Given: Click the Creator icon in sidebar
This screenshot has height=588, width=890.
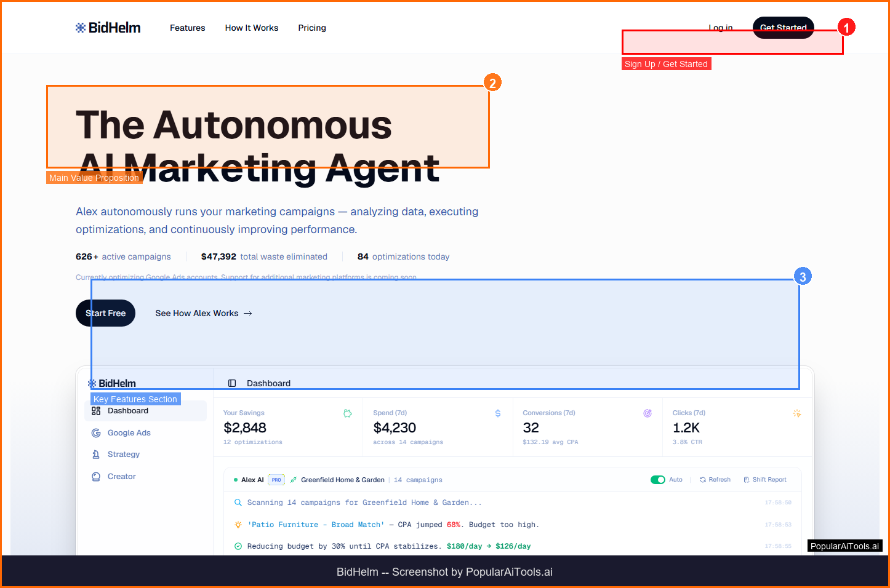Looking at the screenshot, I should coord(96,477).
